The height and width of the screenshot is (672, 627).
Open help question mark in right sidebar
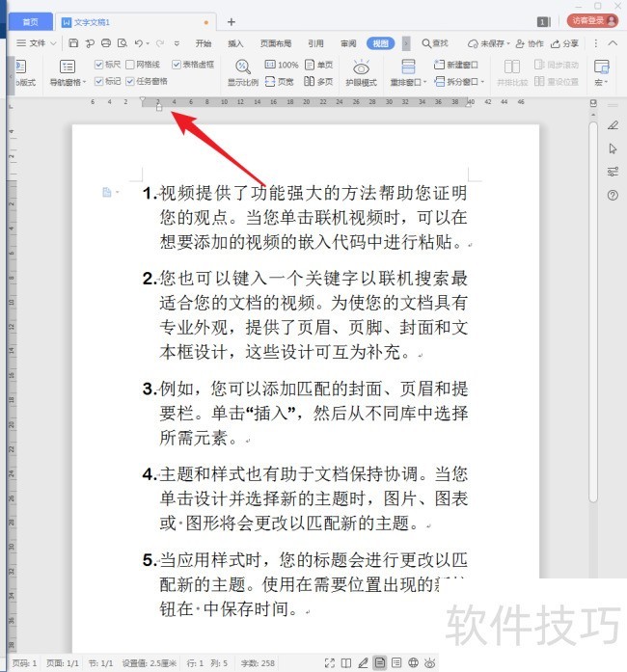(613, 196)
